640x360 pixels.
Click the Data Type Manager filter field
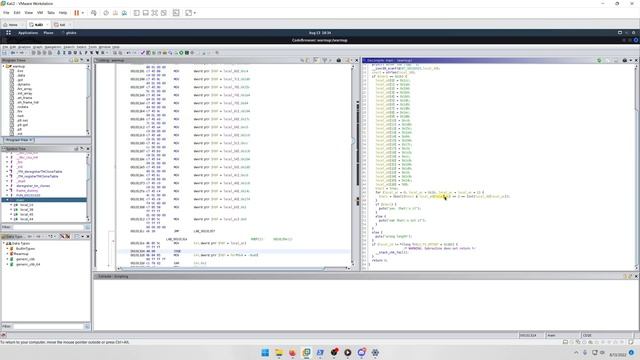point(48,326)
